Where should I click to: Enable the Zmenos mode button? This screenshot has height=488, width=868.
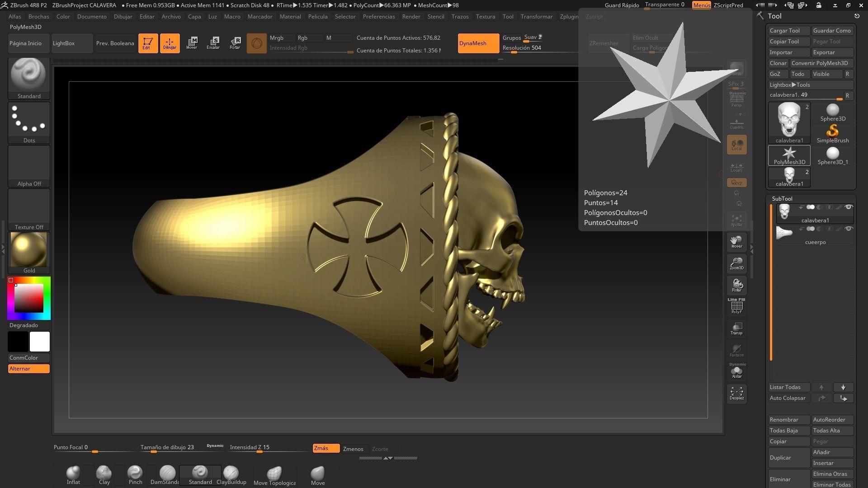click(354, 449)
